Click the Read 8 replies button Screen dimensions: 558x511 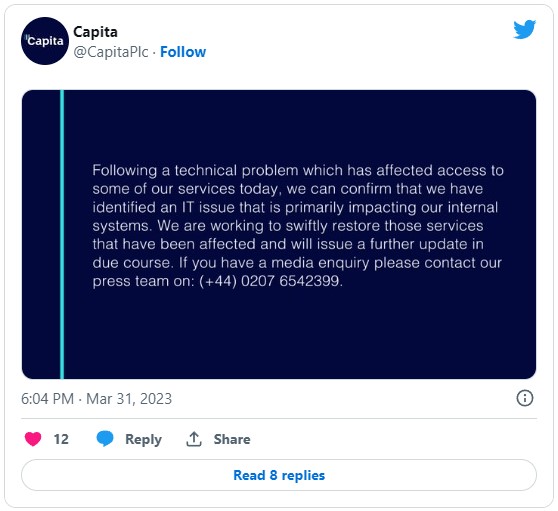279,475
